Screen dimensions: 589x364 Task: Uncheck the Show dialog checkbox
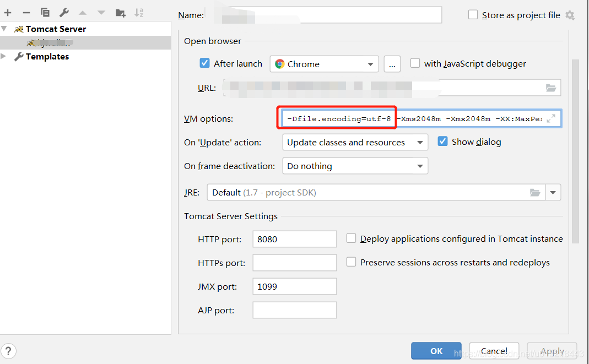442,142
